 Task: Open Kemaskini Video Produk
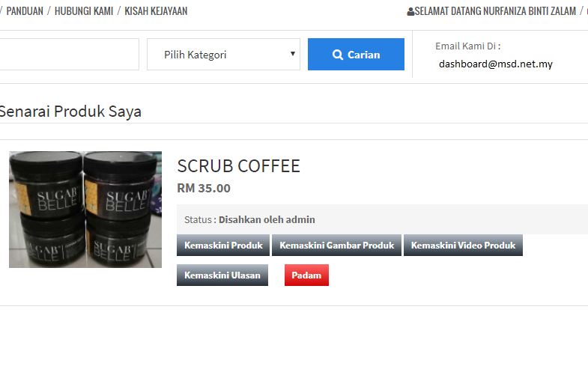coord(463,246)
